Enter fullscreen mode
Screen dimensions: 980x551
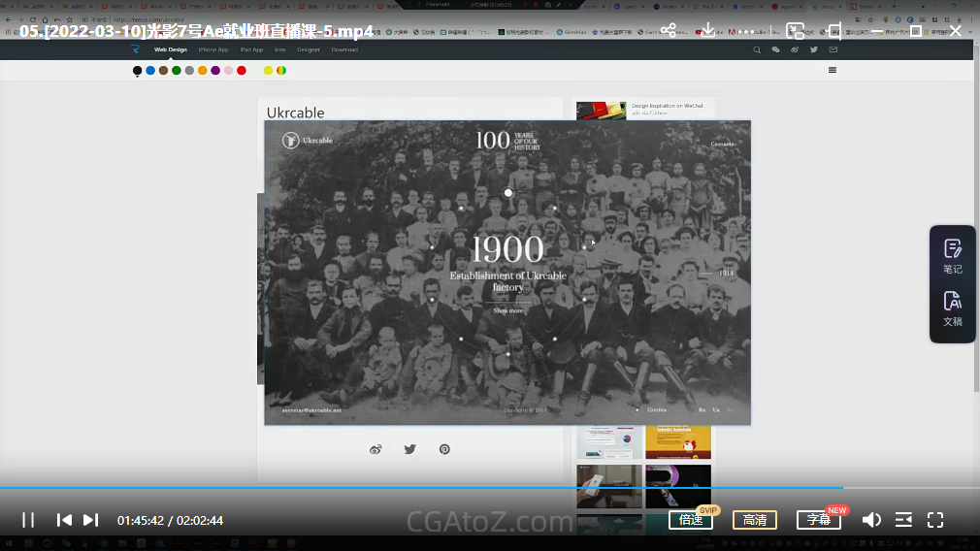coord(935,520)
